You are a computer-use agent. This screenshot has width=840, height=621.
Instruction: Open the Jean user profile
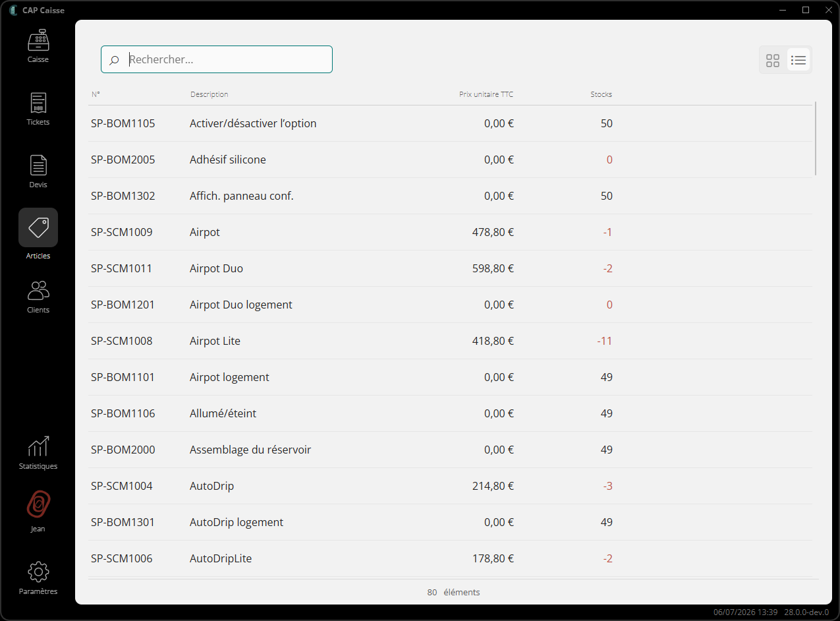click(x=38, y=511)
